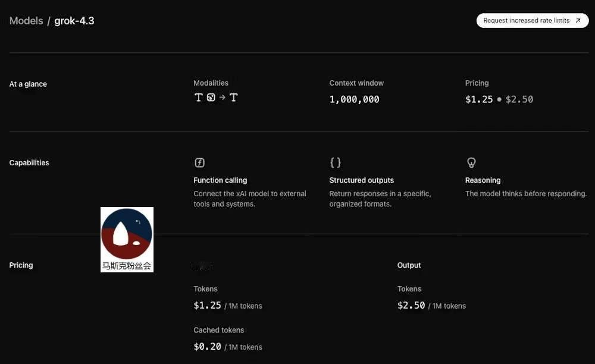Image resolution: width=595 pixels, height=364 pixels.
Task: Click the Reasoning heading
Action: [x=483, y=180]
